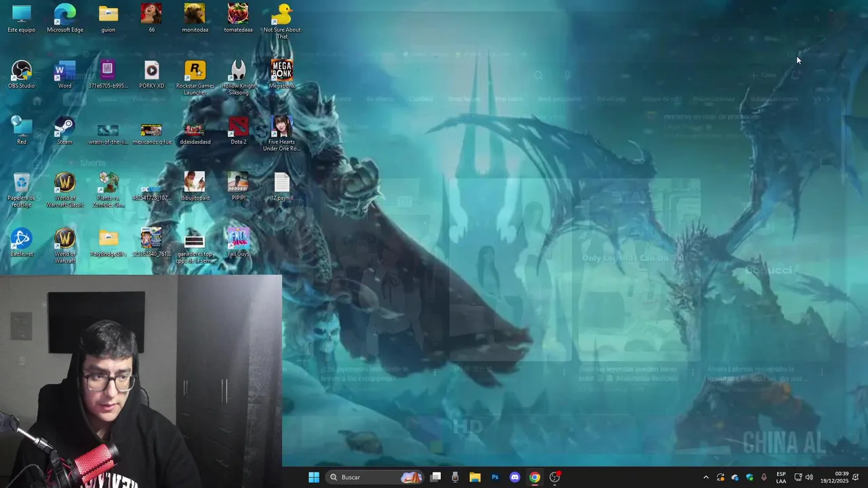Open the Windows Security shield tray icon

tap(749, 477)
